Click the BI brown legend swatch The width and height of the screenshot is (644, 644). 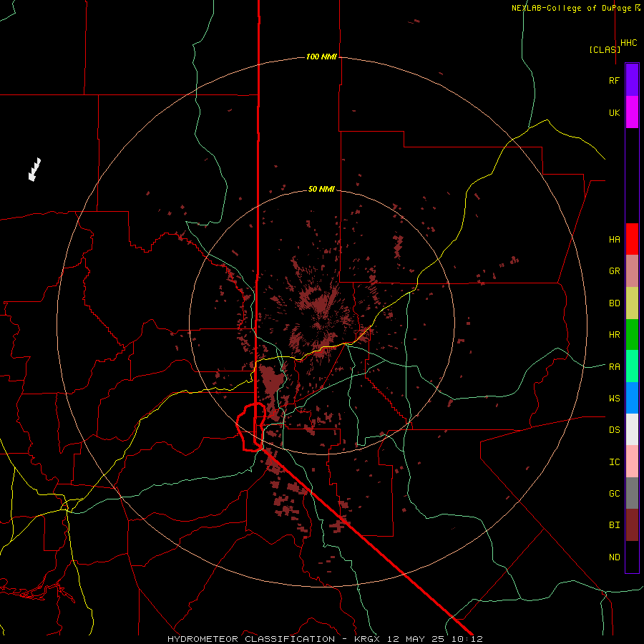tap(632, 525)
